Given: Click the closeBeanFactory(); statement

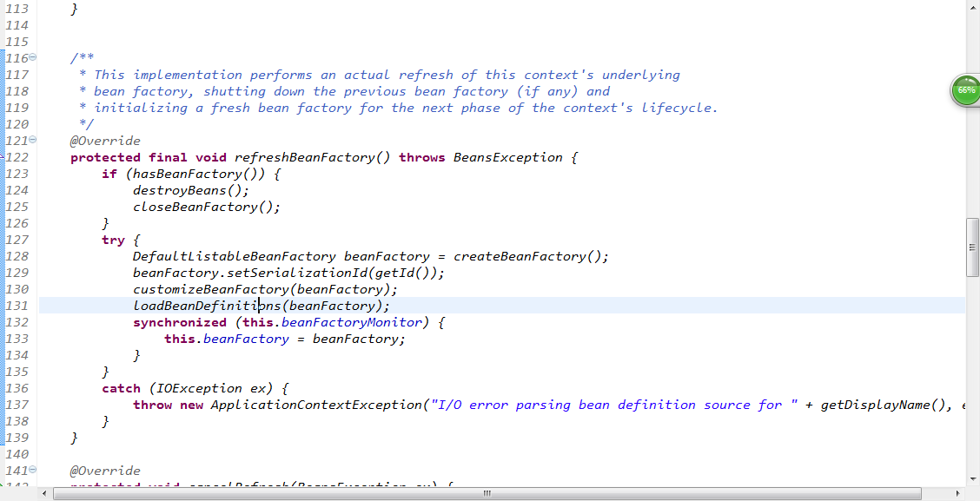Looking at the screenshot, I should (206, 207).
